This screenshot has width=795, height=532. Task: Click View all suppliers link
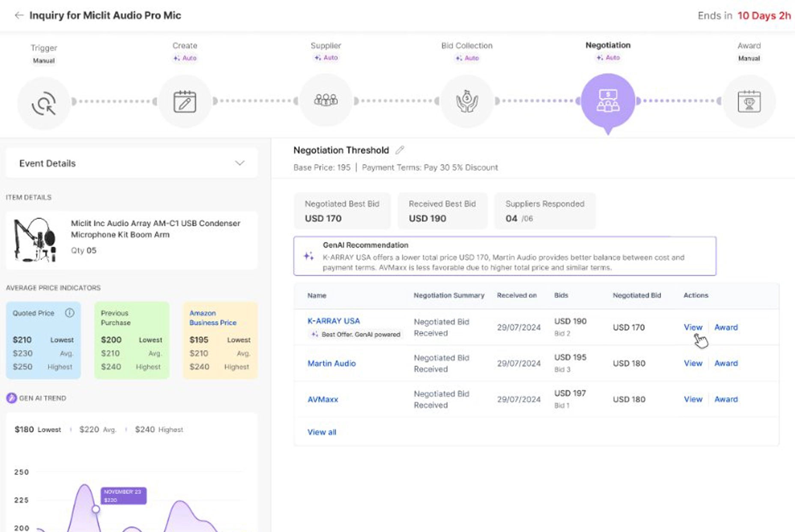(322, 432)
